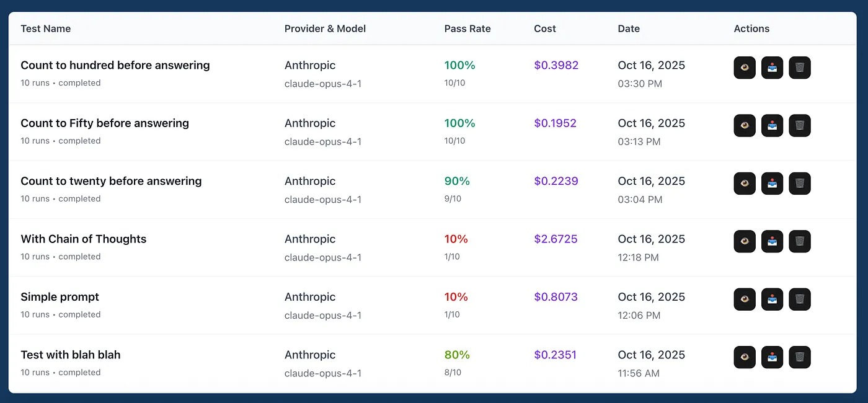View the Simple prompt test details
The image size is (868, 403).
coord(745,299)
